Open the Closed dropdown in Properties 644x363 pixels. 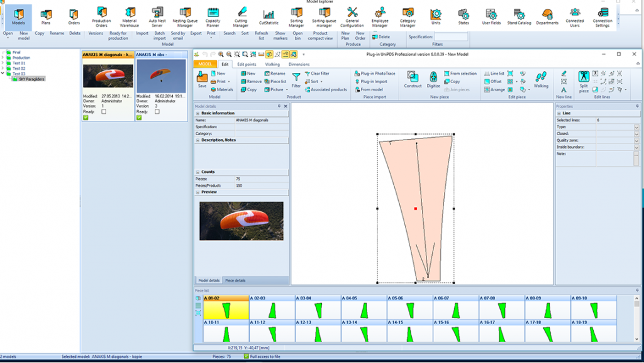[636, 134]
